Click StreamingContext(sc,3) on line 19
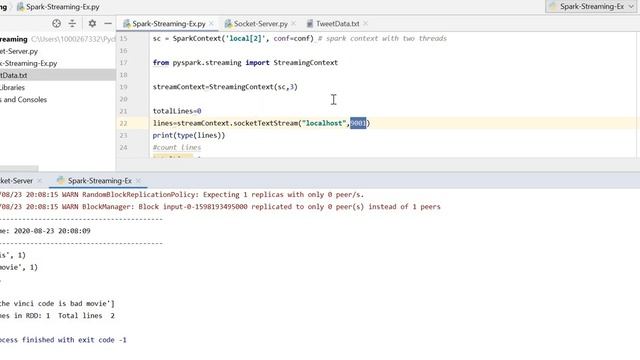Viewport: 640px width, 360px height. [253, 87]
